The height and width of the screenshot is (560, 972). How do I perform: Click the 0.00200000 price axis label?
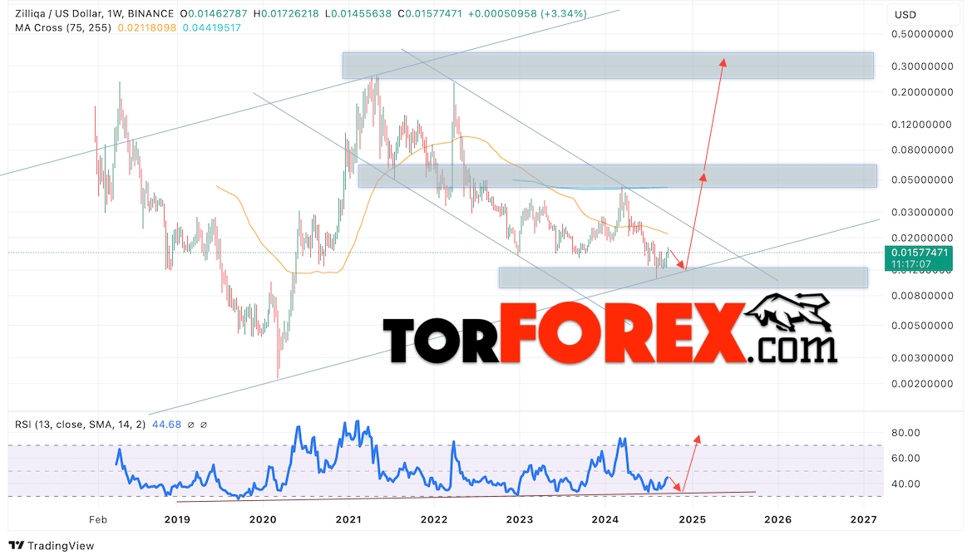(922, 384)
